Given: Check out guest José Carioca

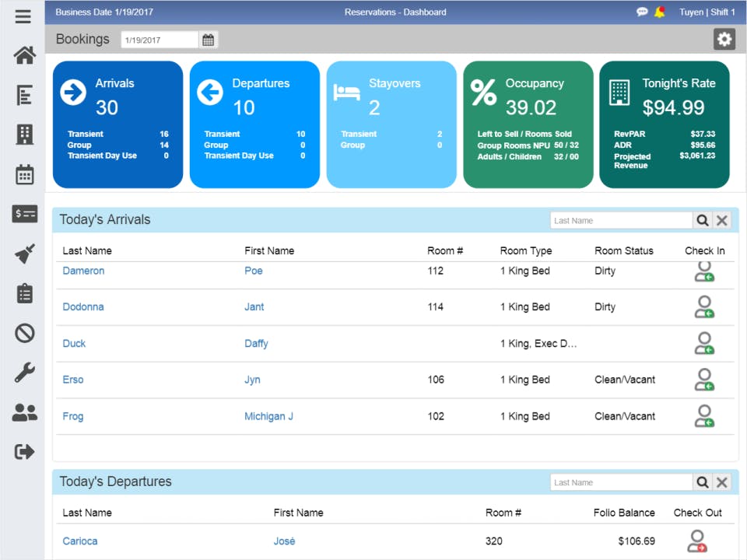Looking at the screenshot, I should pyautogui.click(x=698, y=541).
